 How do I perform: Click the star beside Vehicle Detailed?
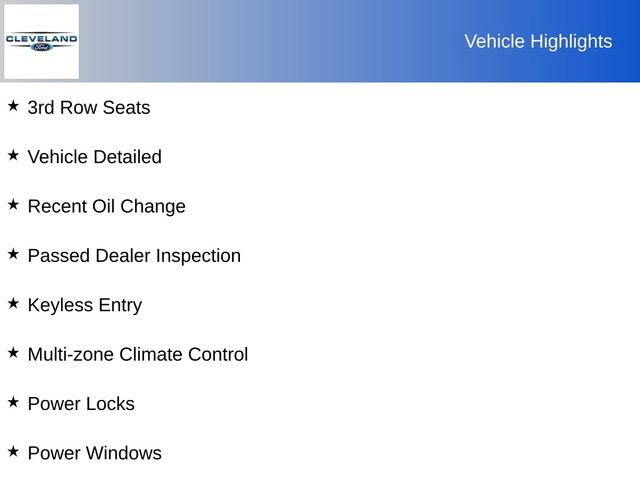point(13,155)
